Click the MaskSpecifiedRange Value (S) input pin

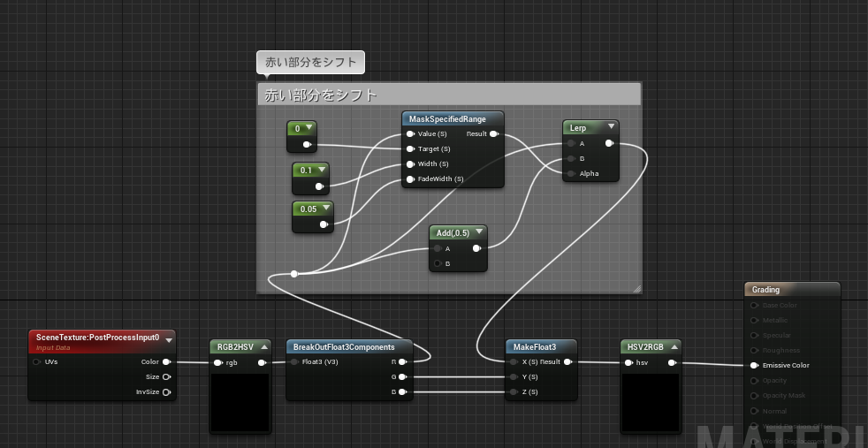tap(410, 133)
